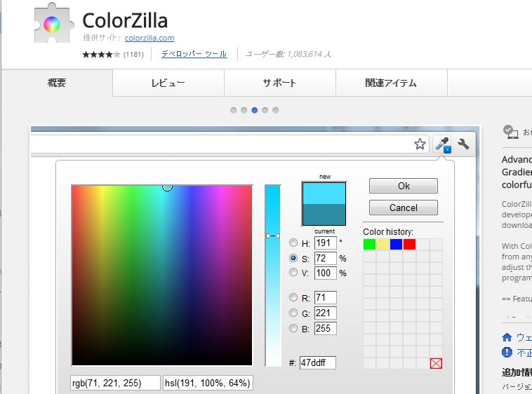Click the R value field showing 71
This screenshot has height=394, width=532.
click(x=326, y=297)
